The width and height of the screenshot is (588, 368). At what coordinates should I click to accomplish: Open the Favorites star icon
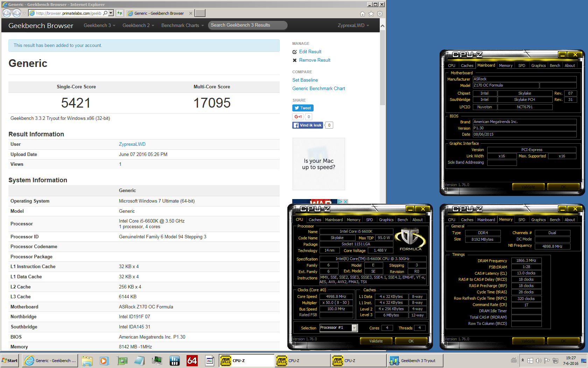371,14
